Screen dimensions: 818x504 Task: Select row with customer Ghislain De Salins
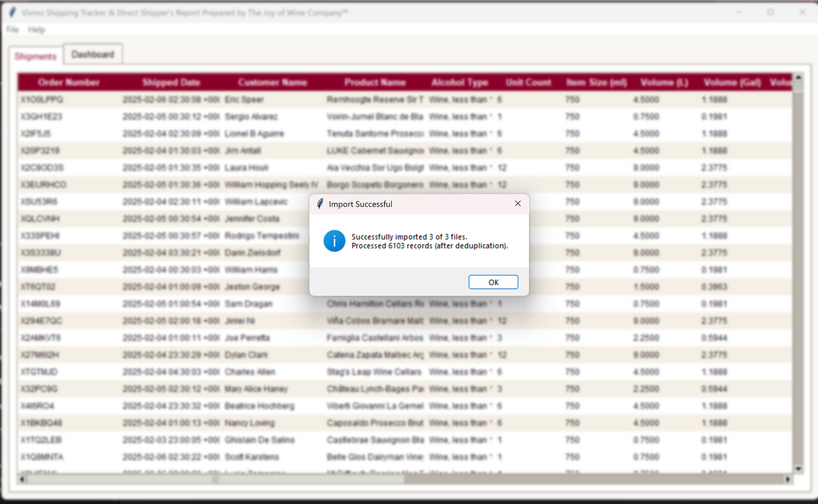click(x=405, y=440)
